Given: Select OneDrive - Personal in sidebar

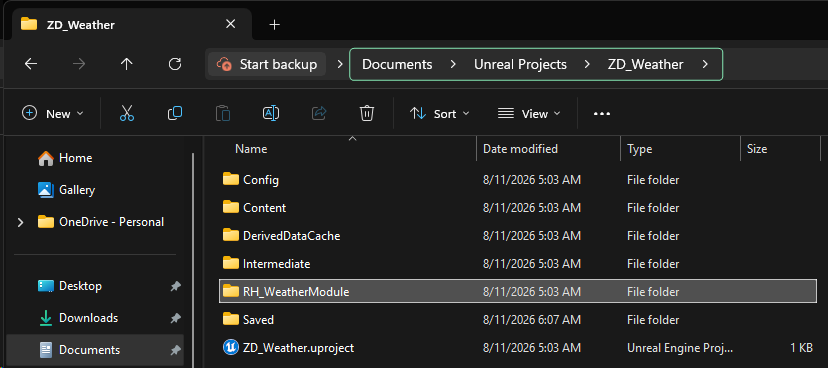Looking at the screenshot, I should pos(111,222).
